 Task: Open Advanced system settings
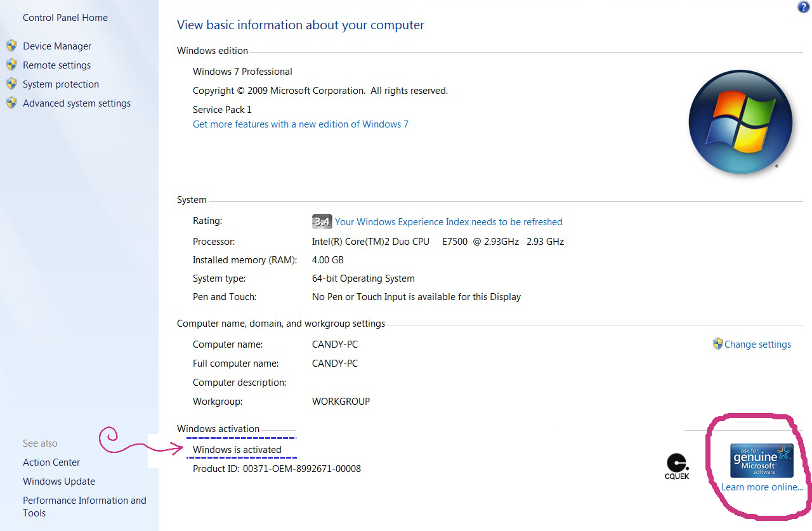(77, 103)
